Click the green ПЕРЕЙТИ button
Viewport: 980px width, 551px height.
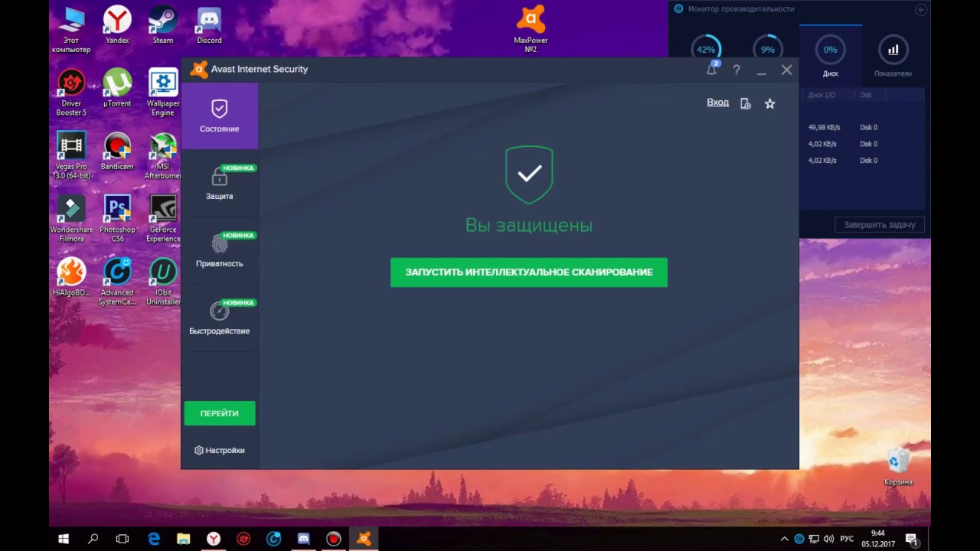(220, 413)
